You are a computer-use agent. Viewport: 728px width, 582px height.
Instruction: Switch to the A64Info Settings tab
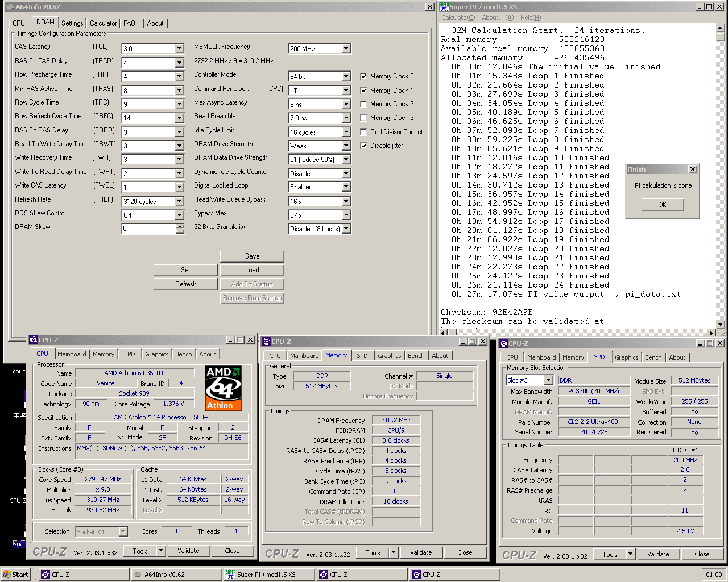point(72,23)
